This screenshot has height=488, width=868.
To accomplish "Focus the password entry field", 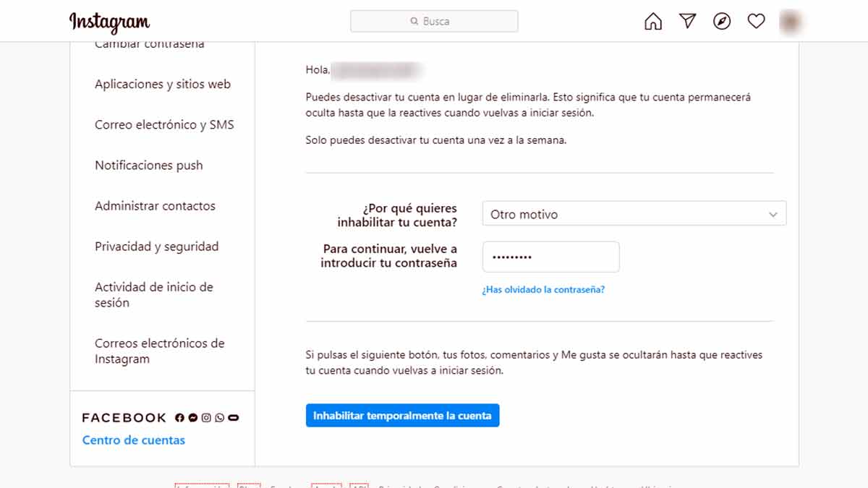I will pos(550,257).
